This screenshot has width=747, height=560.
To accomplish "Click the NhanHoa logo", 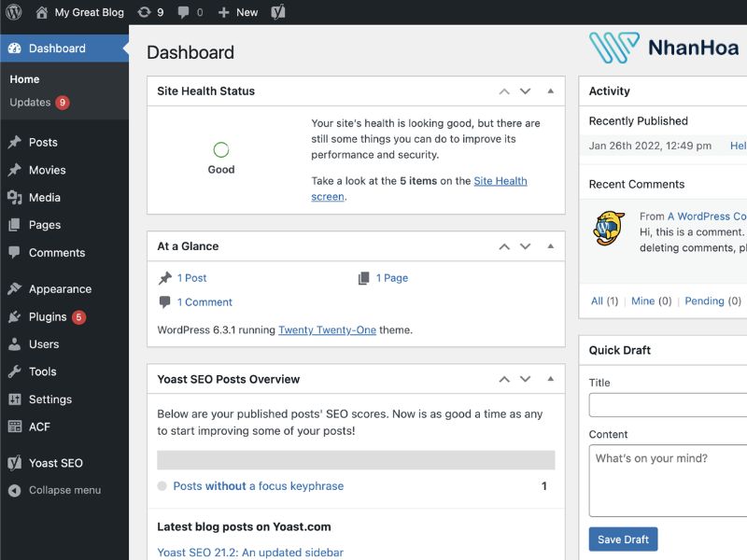I will [x=664, y=48].
